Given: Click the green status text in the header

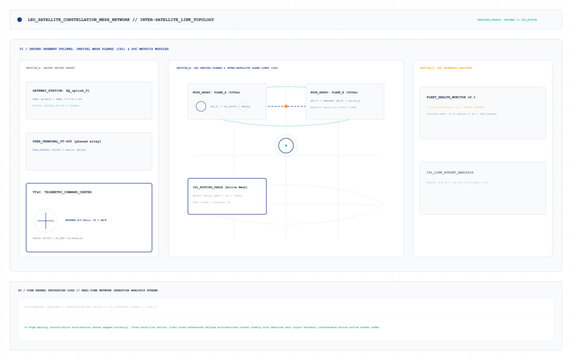Looking at the screenshot, I should [507, 20].
